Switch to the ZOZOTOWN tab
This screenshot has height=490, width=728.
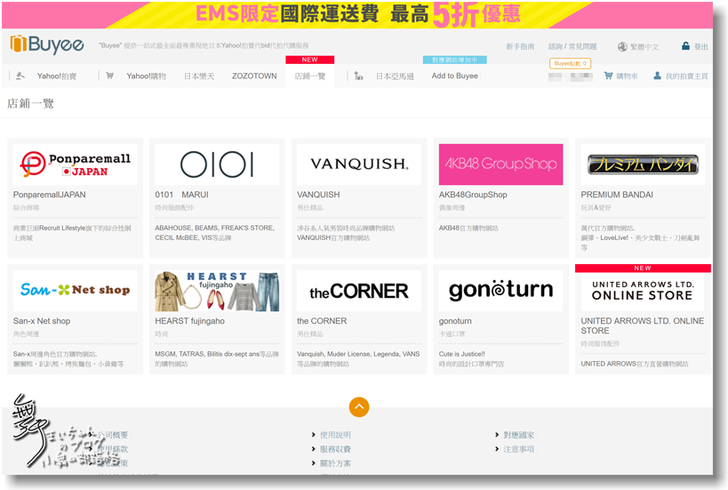[254, 76]
